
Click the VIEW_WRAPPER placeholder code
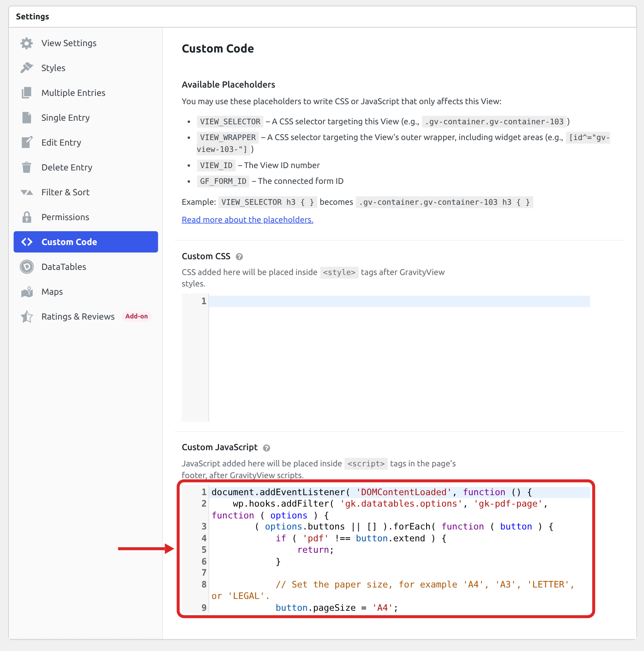tap(228, 137)
